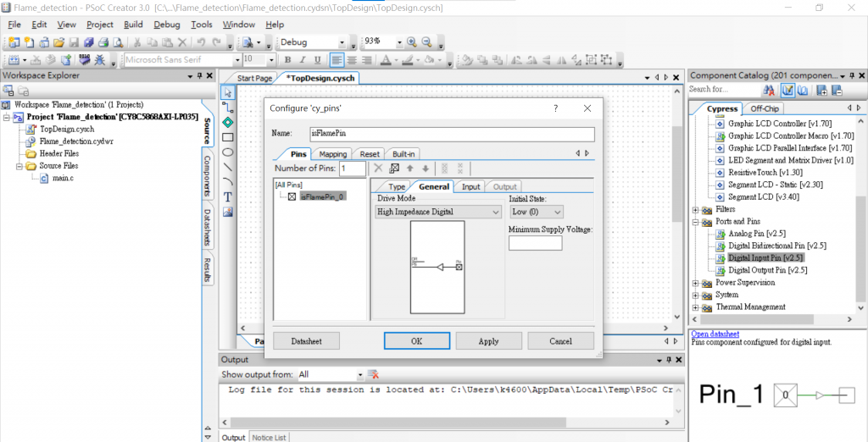
Task: Expand all Component Catalog categories
Action: tap(822, 90)
